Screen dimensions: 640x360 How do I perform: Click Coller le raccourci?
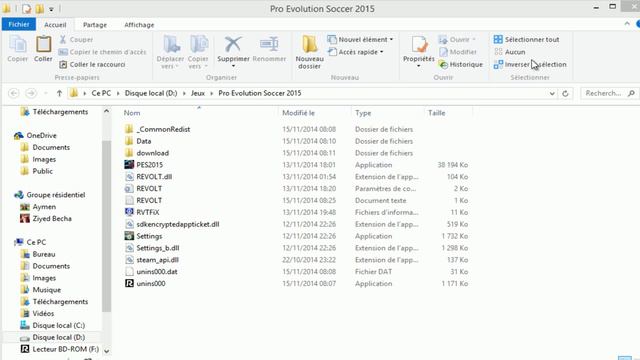(92, 64)
